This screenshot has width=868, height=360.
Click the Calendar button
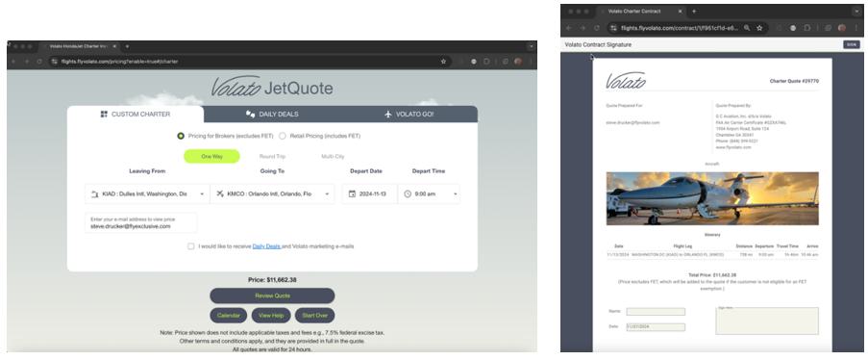(229, 316)
